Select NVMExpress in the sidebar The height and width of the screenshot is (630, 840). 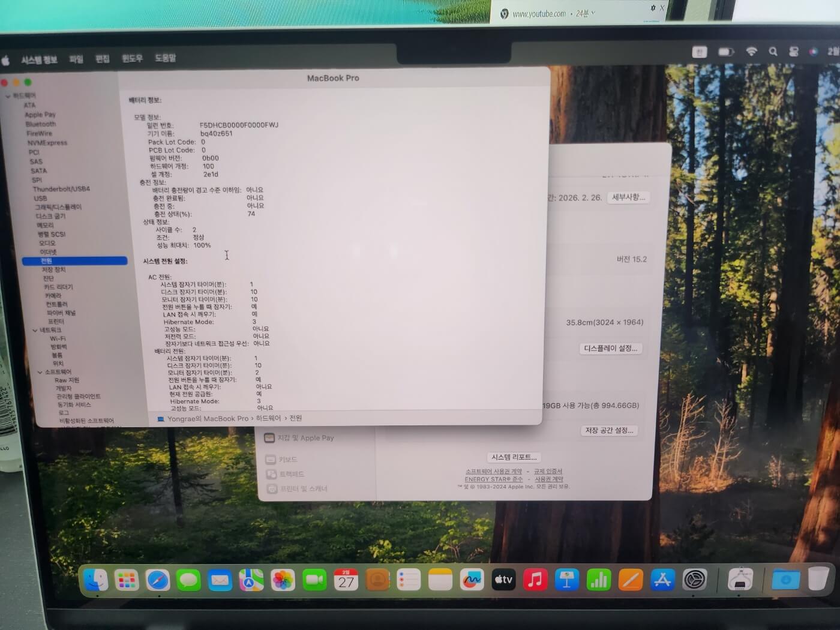47,143
